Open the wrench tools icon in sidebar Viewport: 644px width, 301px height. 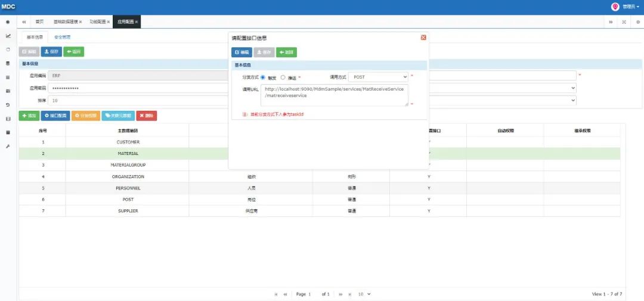coord(8,146)
